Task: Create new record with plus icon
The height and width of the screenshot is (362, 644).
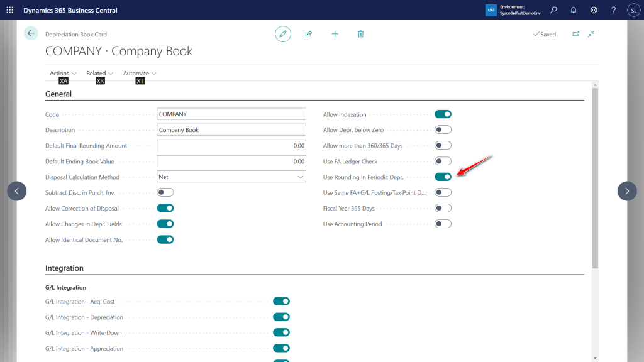Action: tap(335, 34)
